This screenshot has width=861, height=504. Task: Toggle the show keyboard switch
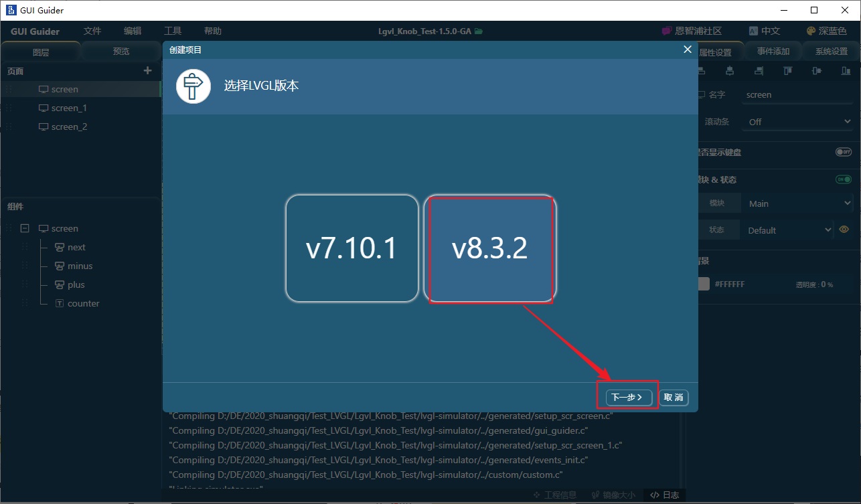click(x=843, y=153)
